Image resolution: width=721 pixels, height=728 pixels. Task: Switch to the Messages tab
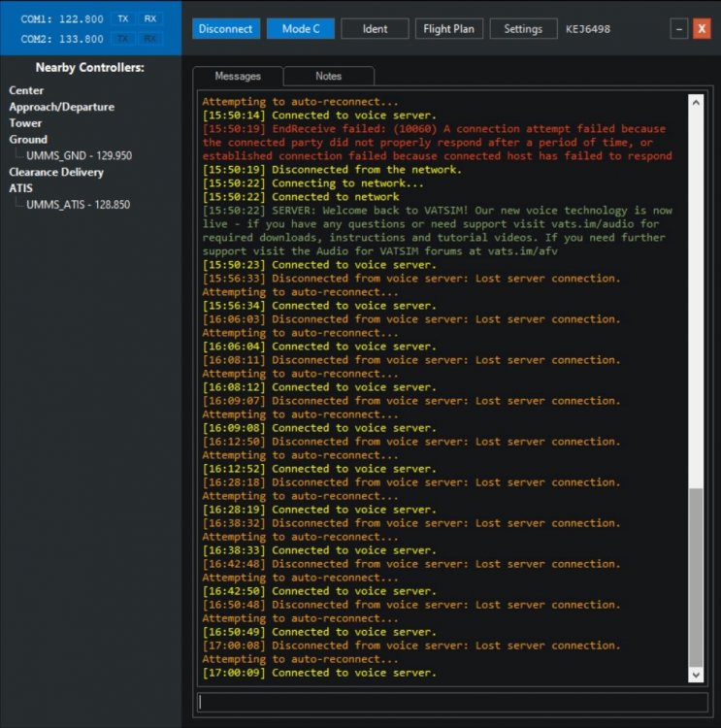238,76
